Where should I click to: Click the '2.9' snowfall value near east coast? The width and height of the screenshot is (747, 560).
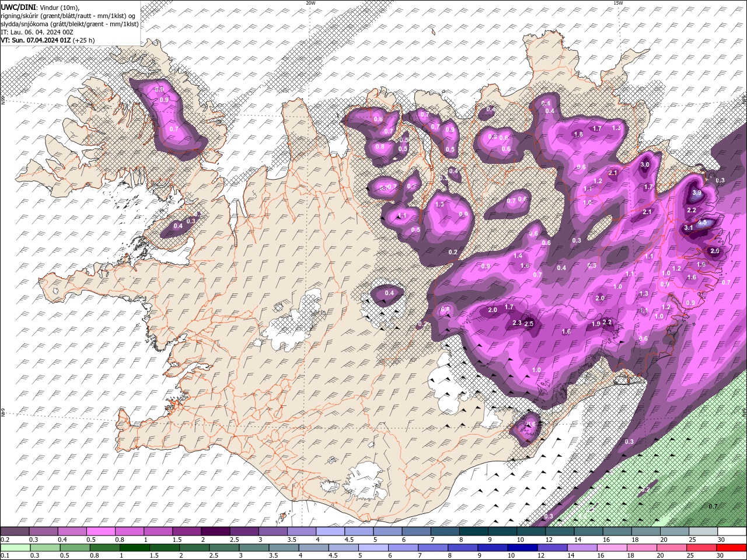coord(715,251)
